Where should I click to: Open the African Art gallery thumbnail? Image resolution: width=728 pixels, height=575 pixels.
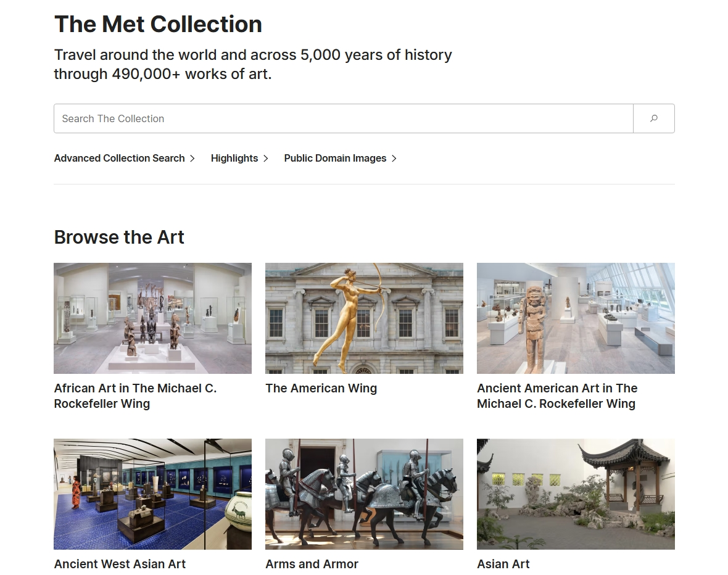152,318
